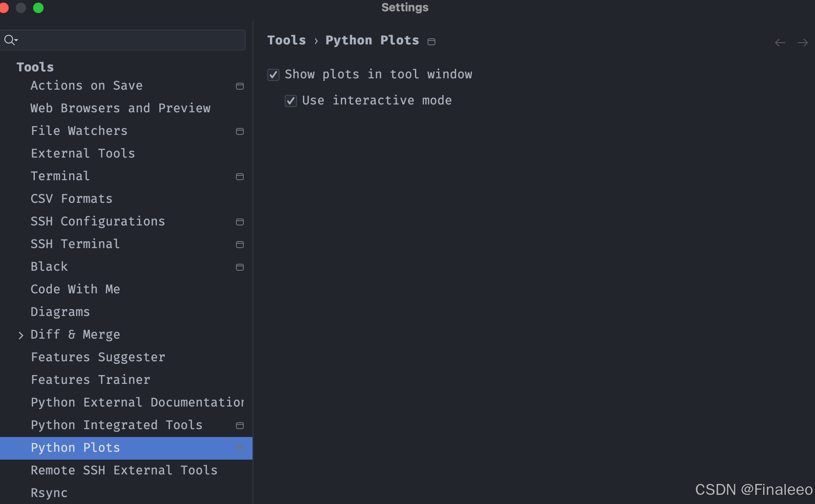
Task: Click the green maximize window button
Action: tap(38, 8)
